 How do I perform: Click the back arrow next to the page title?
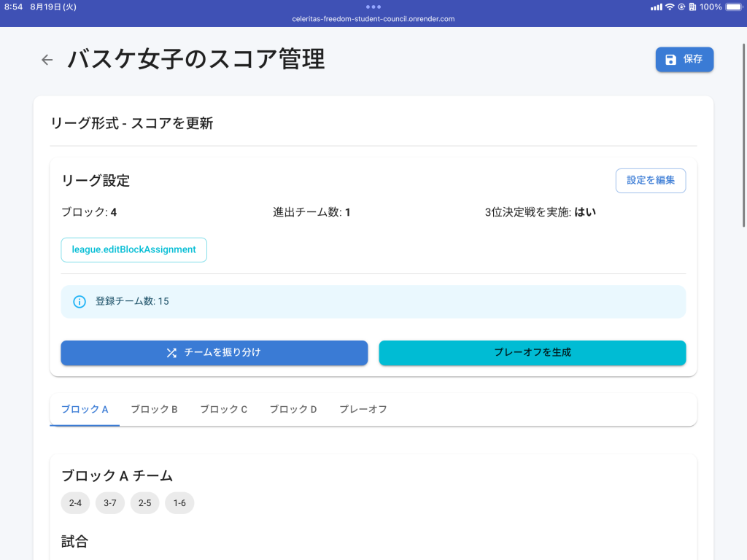[x=47, y=60]
